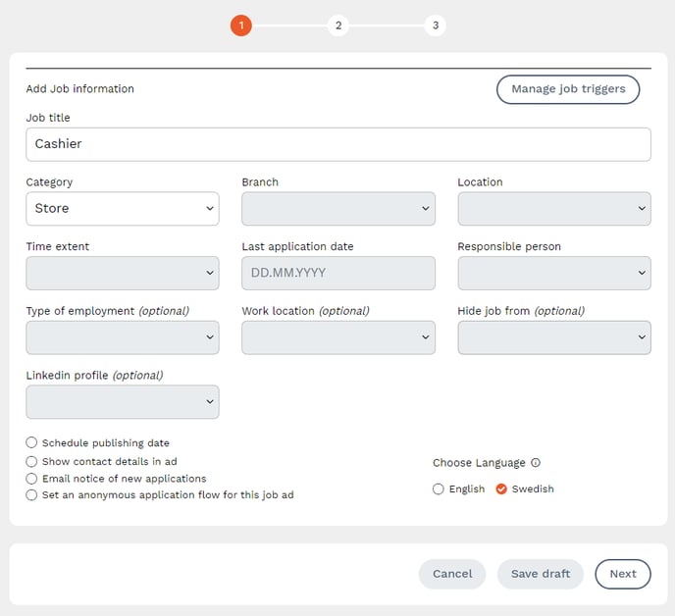Go to step 2 in progress indicator
Screen dimensions: 675x616
pos(338,26)
